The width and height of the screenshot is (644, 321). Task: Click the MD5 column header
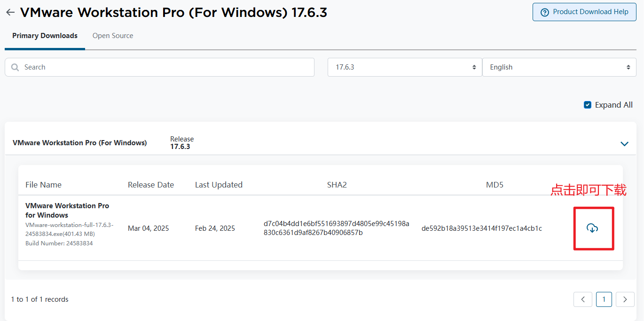tap(495, 185)
